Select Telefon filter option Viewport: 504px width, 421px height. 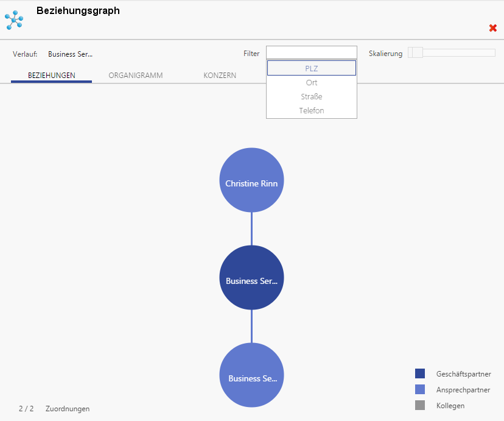point(311,111)
